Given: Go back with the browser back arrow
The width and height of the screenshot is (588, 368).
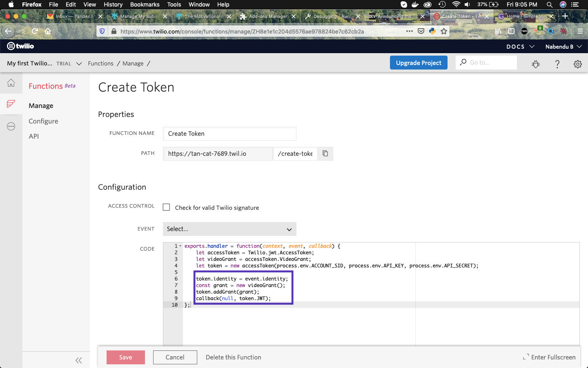Looking at the screenshot, I should (x=8, y=31).
